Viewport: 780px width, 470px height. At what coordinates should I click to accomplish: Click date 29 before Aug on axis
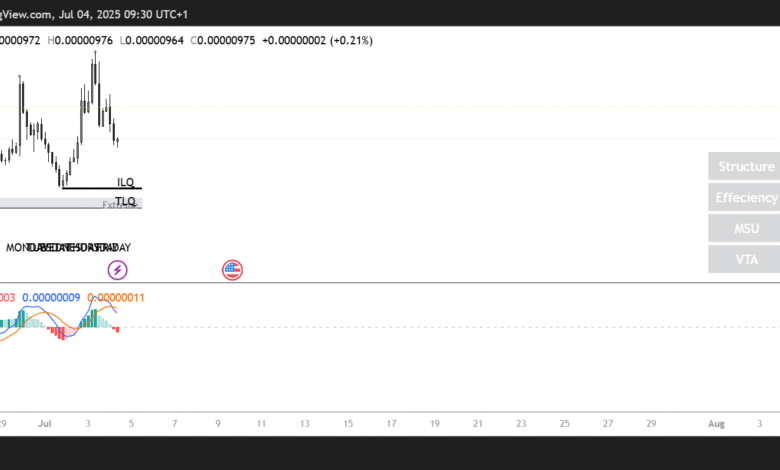pos(651,424)
